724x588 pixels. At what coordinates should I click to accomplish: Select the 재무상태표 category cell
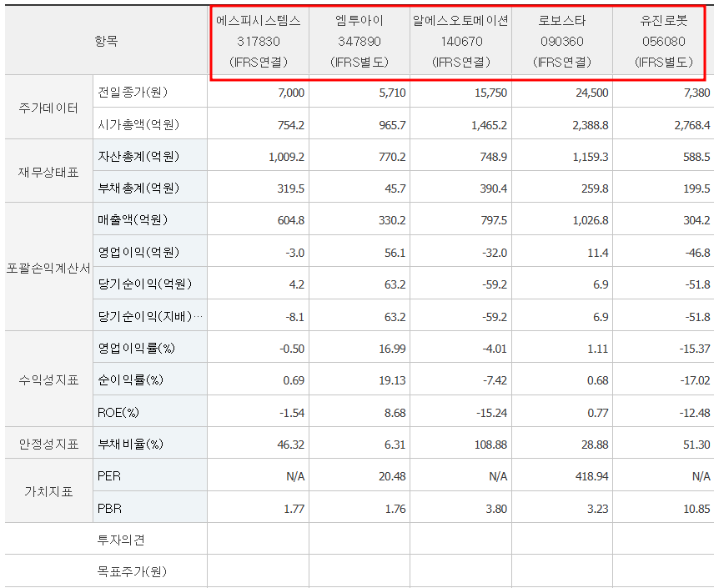click(x=48, y=172)
